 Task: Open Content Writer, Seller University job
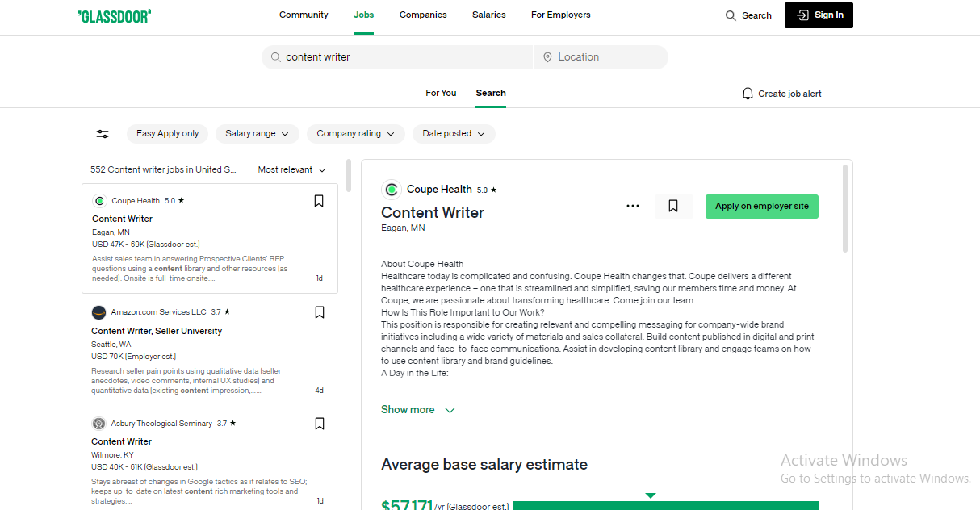(157, 331)
